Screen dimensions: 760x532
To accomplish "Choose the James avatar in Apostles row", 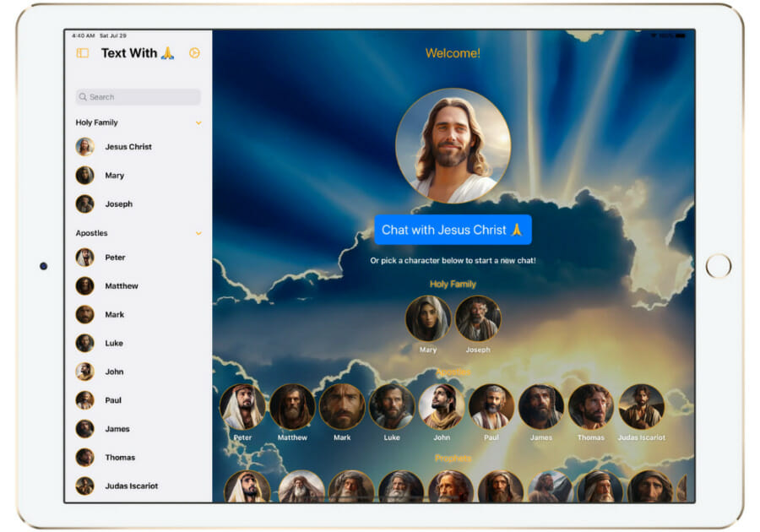I will click(541, 406).
